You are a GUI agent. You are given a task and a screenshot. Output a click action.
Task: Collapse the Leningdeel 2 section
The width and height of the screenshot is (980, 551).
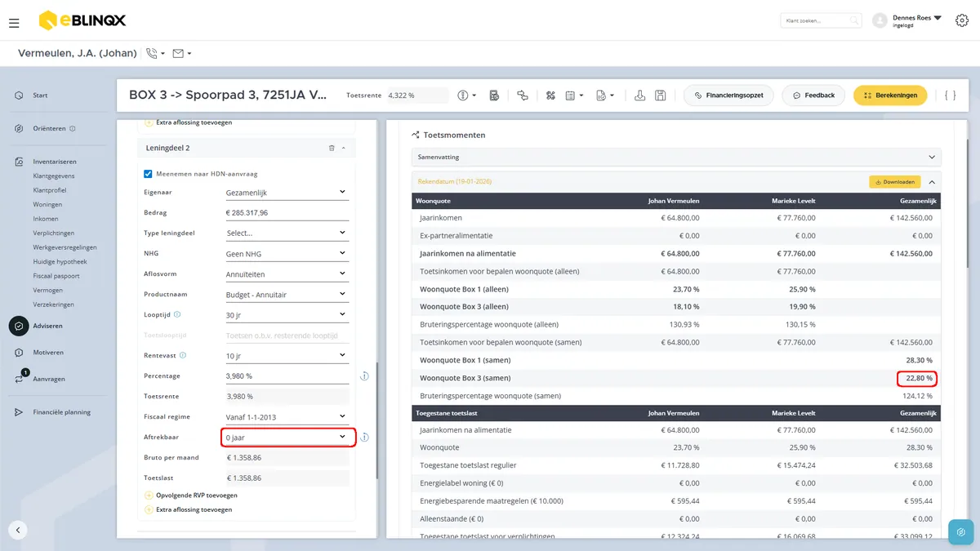[x=343, y=148]
